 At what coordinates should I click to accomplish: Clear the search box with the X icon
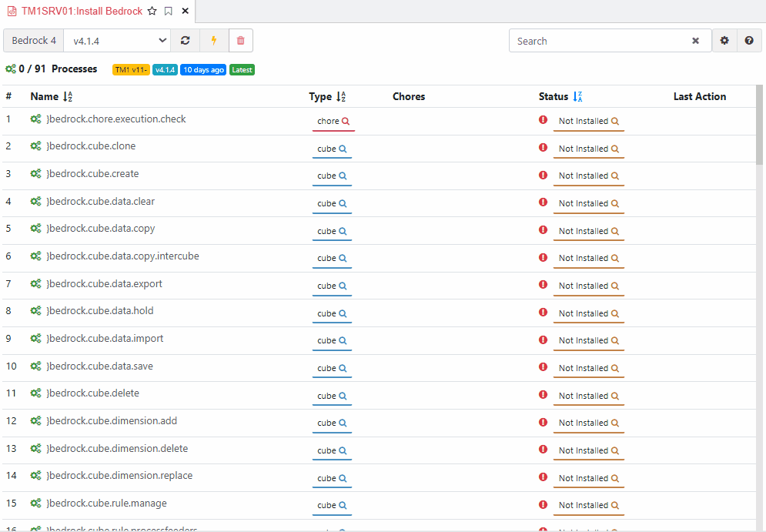pyautogui.click(x=695, y=41)
